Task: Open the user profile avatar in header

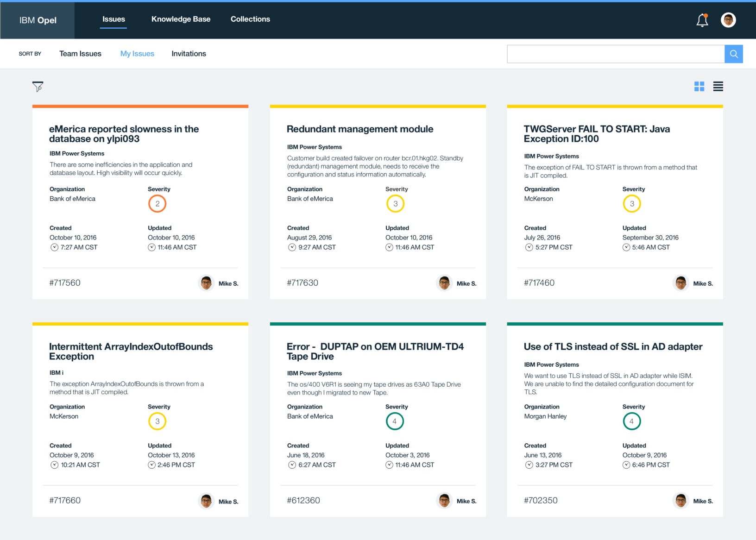Action: [728, 20]
